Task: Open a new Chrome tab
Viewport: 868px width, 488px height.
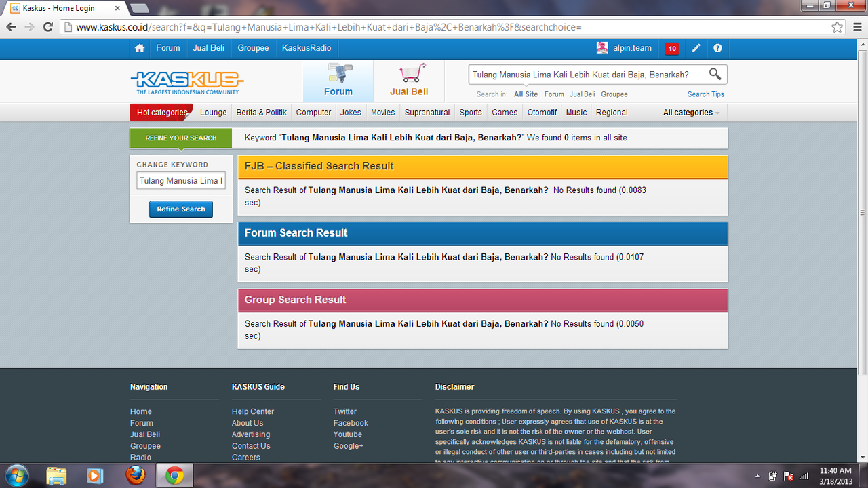Action: point(139,8)
